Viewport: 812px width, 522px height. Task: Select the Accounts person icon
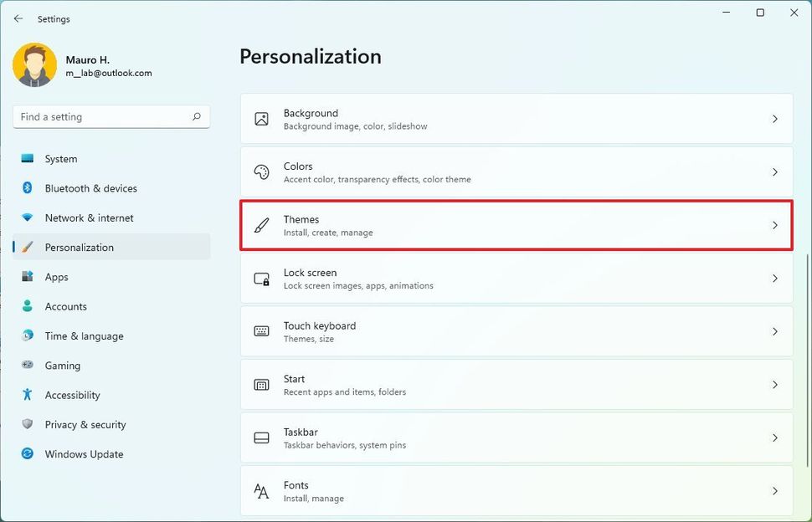[27, 306]
